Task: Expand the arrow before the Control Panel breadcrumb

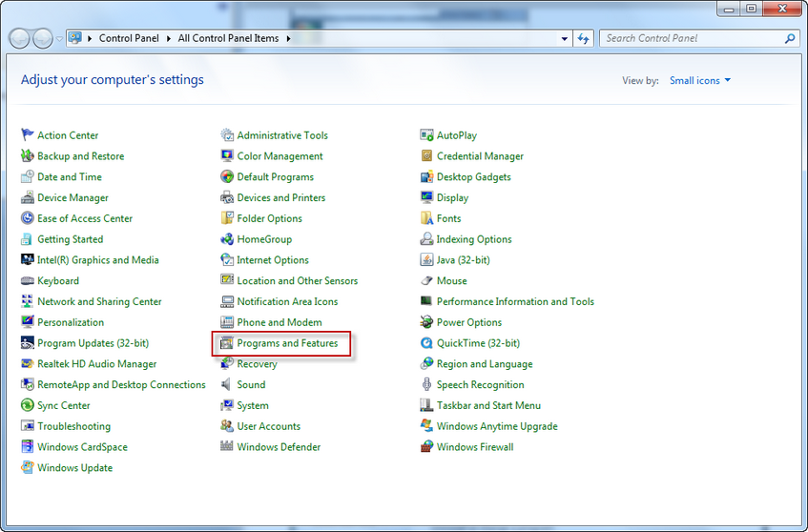Action: tap(90, 39)
